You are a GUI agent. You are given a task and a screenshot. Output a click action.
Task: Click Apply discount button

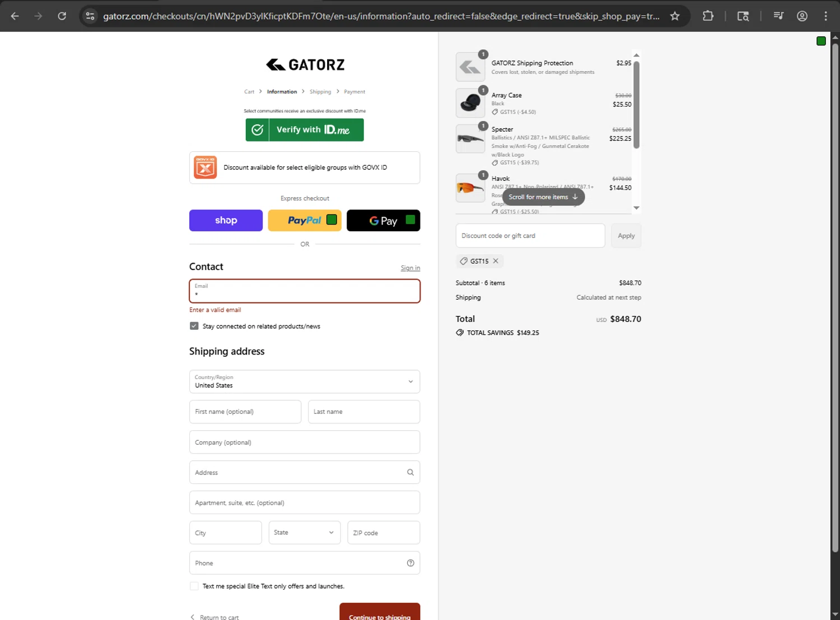click(x=626, y=236)
